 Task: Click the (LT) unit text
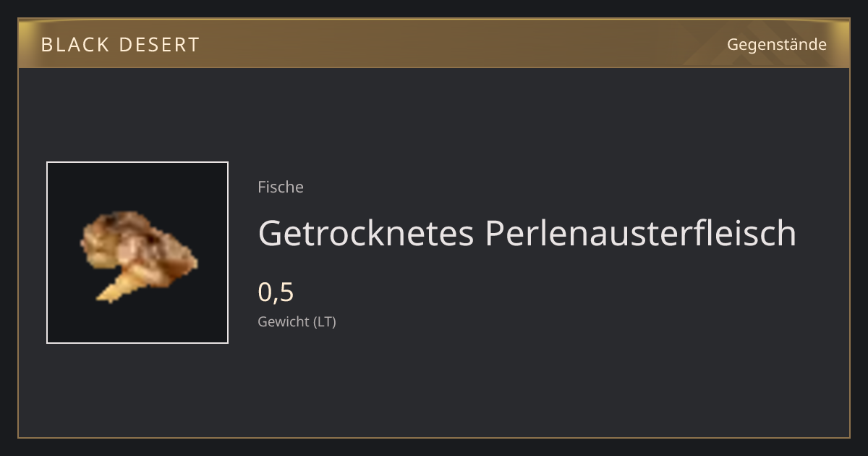(325, 322)
